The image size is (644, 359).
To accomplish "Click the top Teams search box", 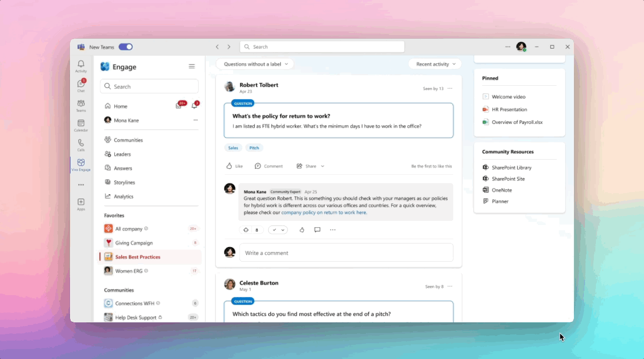I will [322, 47].
